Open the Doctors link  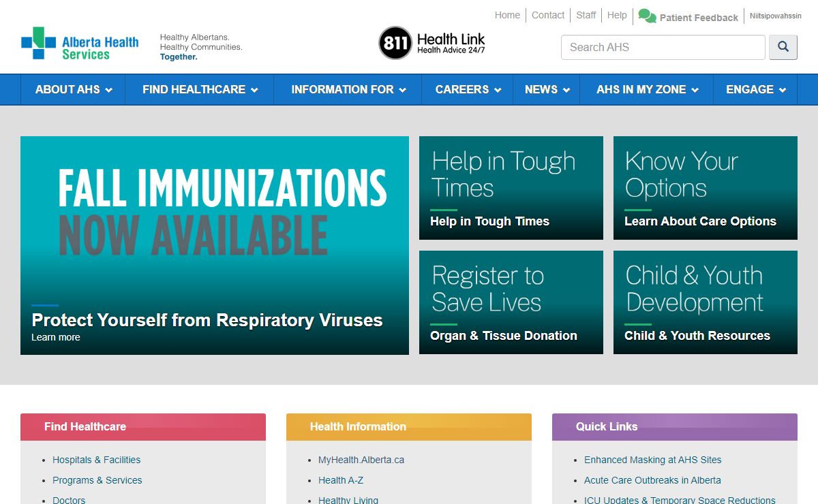tap(69, 501)
